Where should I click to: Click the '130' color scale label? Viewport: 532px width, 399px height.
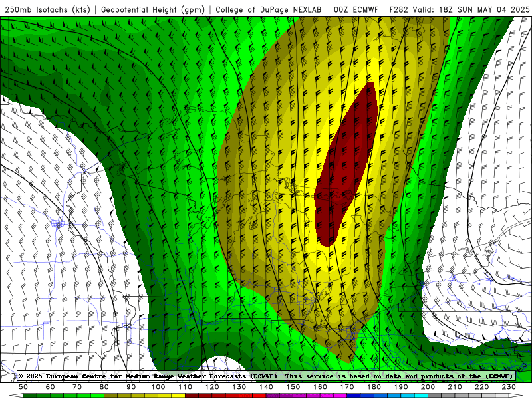(x=239, y=387)
